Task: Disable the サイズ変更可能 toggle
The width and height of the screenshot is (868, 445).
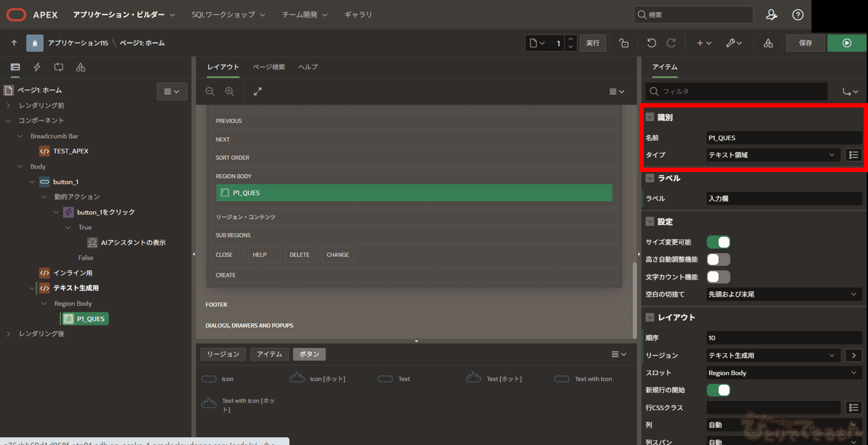Action: (718, 242)
